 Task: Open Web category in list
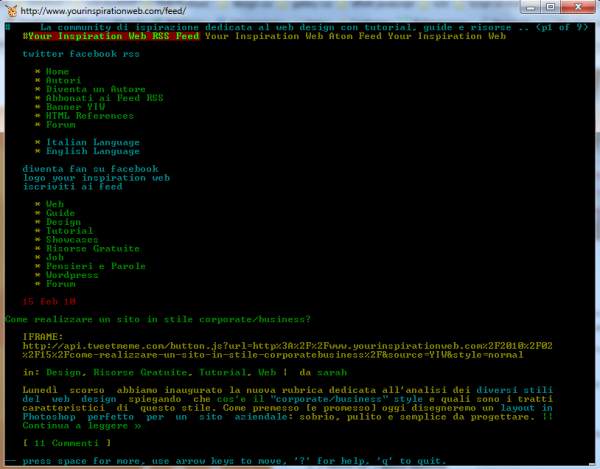(55, 204)
